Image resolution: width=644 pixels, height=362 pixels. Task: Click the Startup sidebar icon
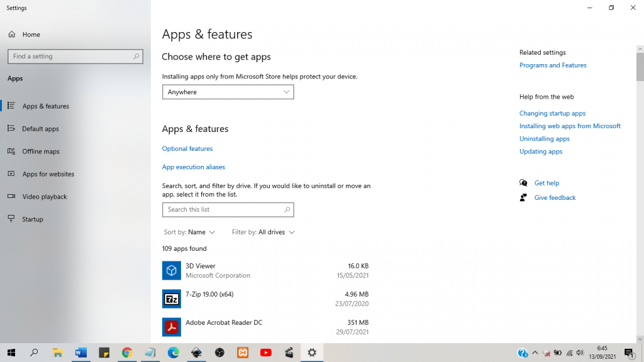tap(11, 219)
